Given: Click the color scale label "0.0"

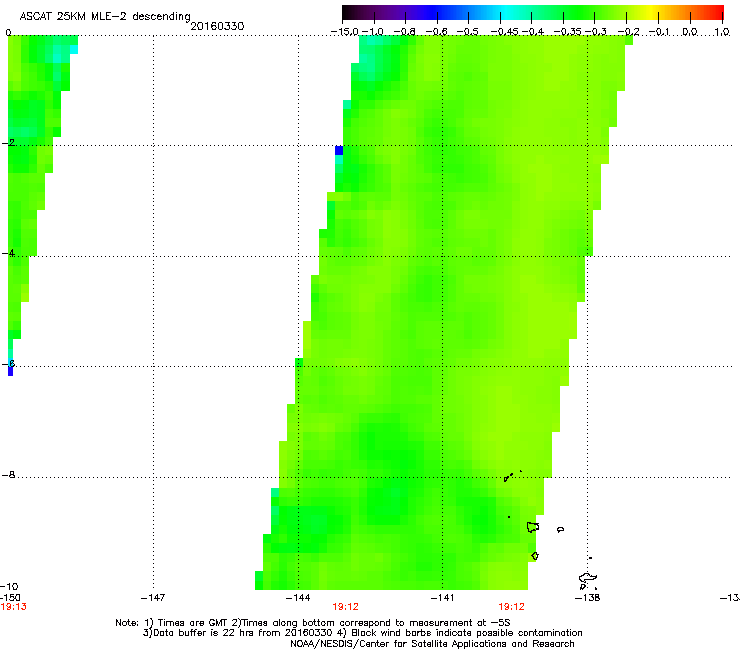Looking at the screenshot, I should coord(690,32).
